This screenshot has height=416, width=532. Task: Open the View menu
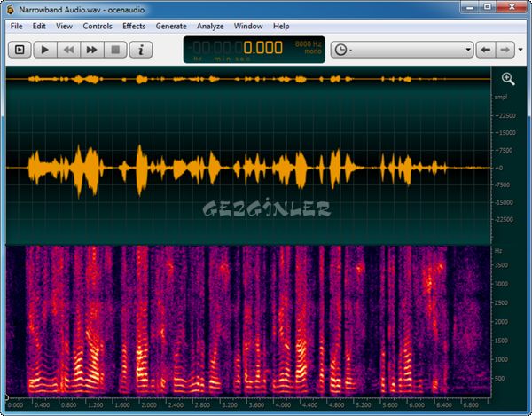tap(64, 26)
